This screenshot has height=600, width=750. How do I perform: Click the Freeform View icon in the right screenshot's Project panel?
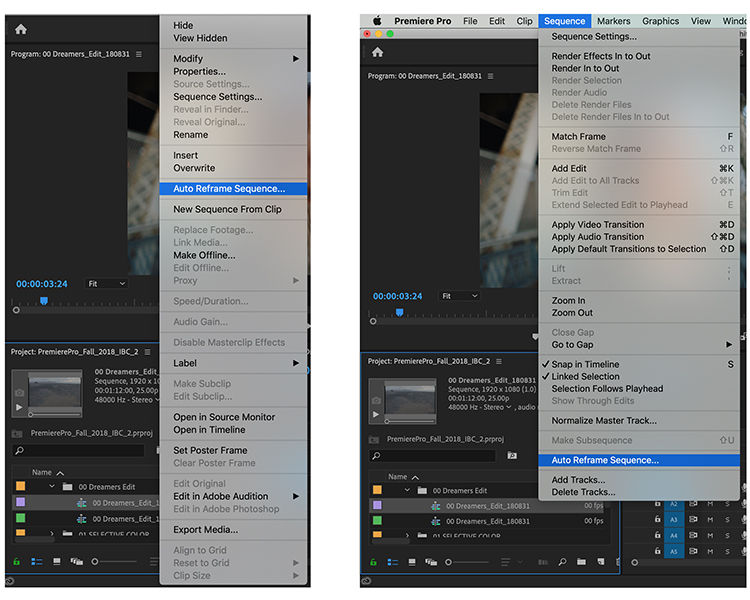click(431, 562)
